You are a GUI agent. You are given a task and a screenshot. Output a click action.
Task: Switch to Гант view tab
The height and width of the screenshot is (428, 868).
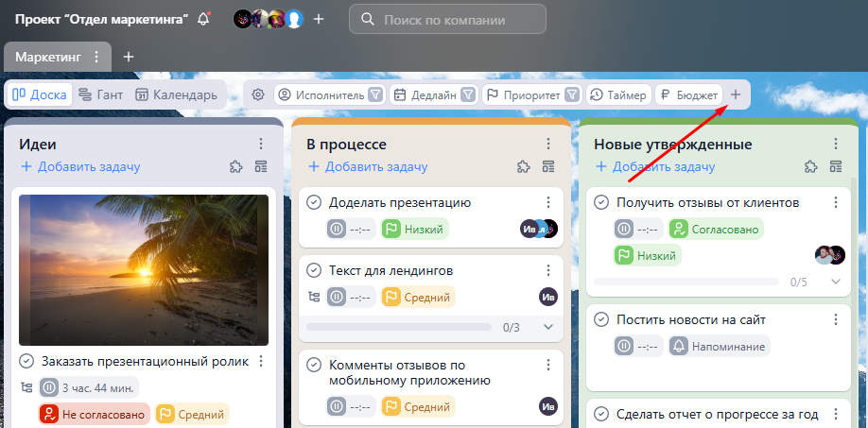(100, 94)
